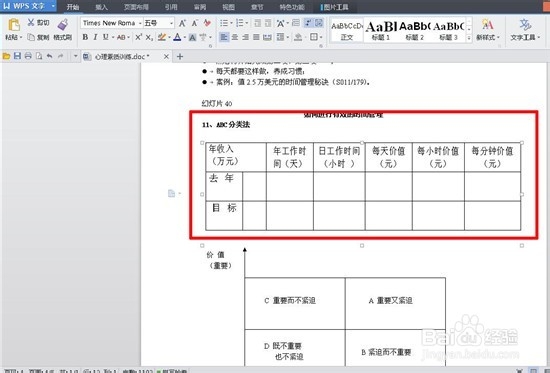Click the 去年 table cell
This screenshot has width=550, height=373.
pos(224,186)
